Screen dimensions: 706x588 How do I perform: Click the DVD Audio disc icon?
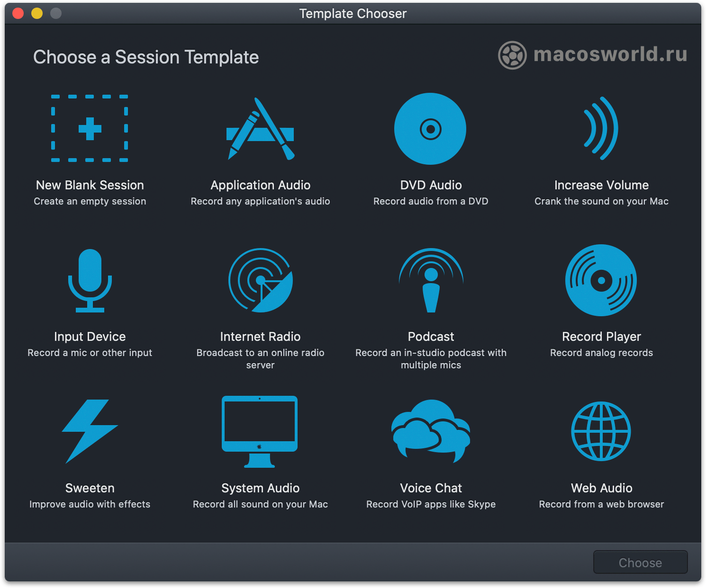pyautogui.click(x=430, y=129)
